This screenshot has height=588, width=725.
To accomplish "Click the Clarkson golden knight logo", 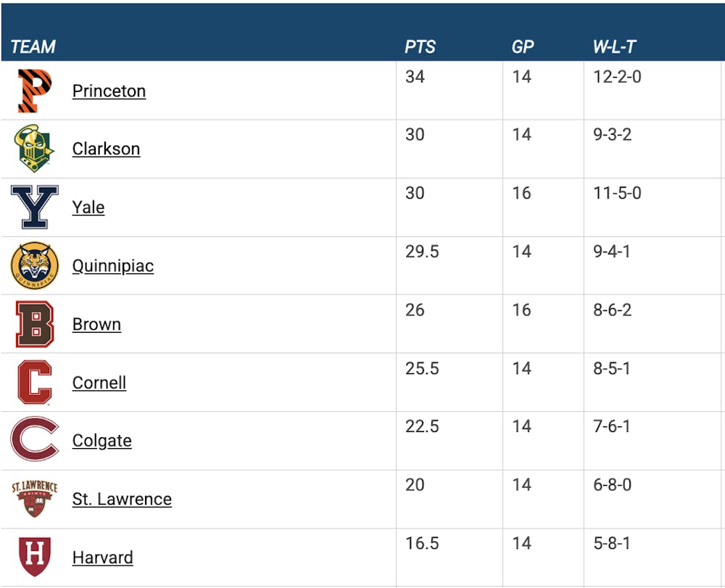I will coord(34,149).
